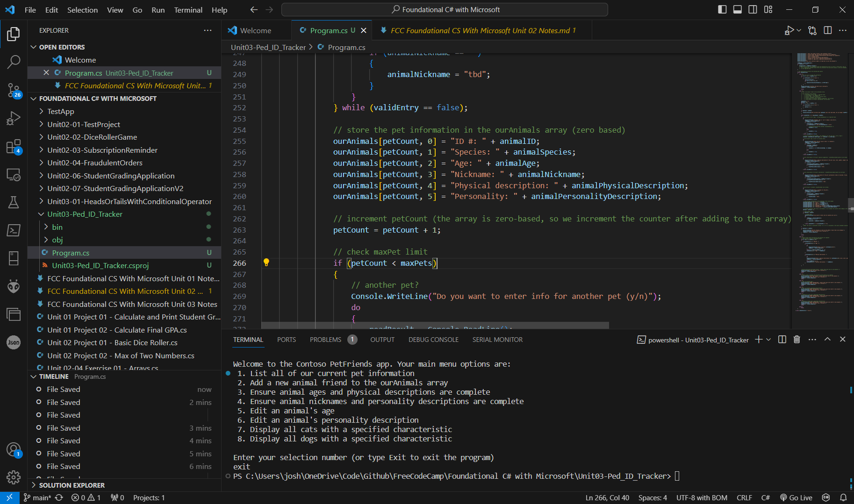
Task: Click the main* branch indicator
Action: tap(38, 497)
